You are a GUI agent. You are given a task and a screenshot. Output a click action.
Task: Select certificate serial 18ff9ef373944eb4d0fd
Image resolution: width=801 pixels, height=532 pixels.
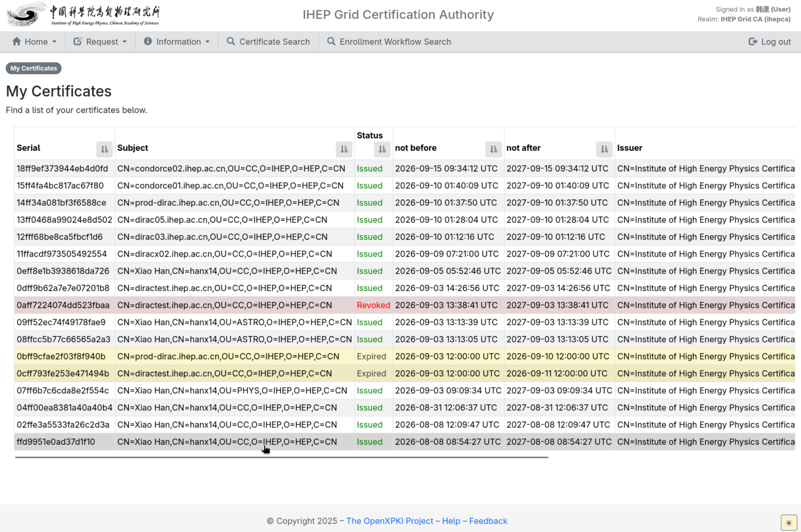coord(62,169)
